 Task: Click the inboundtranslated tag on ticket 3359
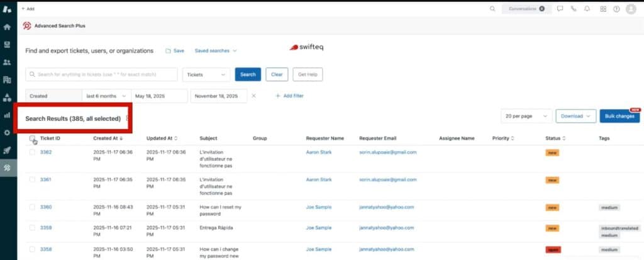pyautogui.click(x=619, y=228)
